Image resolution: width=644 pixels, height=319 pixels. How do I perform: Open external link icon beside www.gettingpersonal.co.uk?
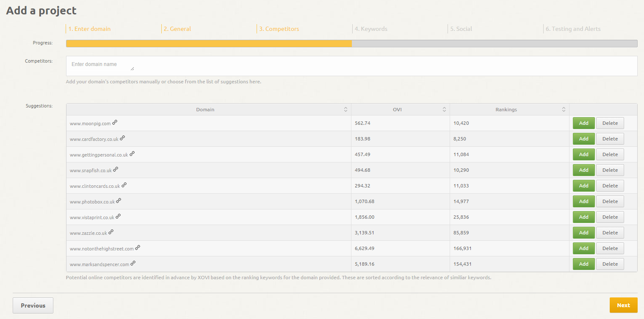tap(132, 154)
